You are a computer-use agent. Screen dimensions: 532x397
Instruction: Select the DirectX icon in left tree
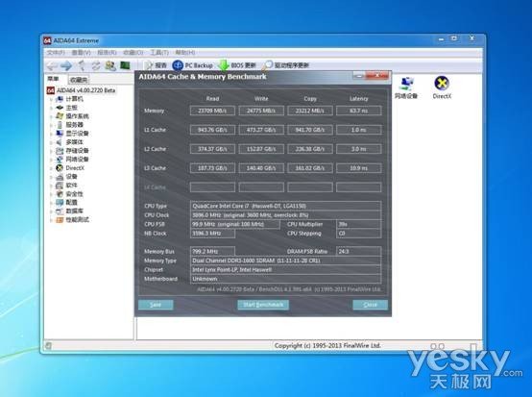[x=60, y=168]
